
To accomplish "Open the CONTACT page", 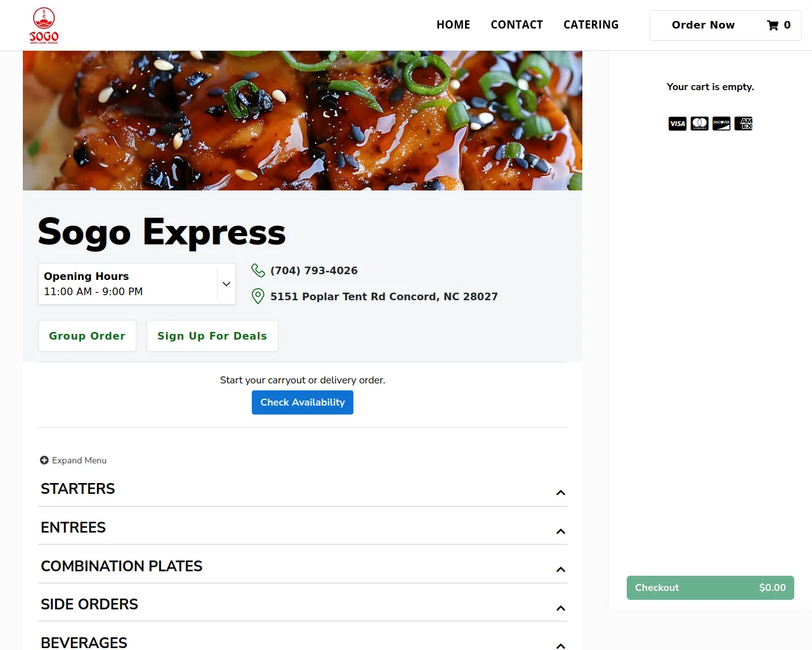I will pos(517,25).
